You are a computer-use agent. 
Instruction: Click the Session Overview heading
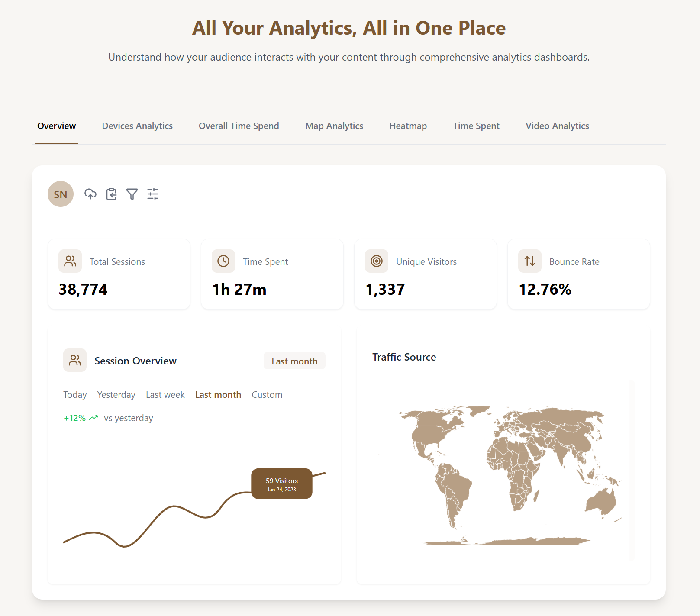click(135, 361)
